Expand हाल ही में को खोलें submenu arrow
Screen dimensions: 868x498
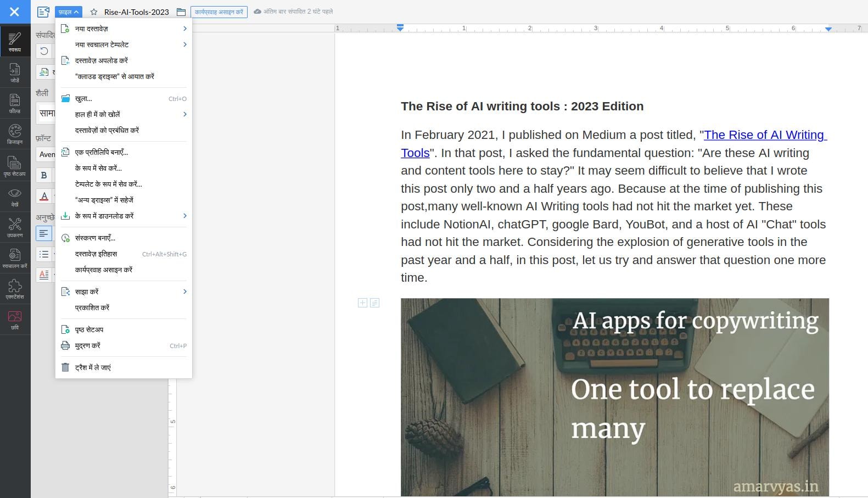(x=184, y=114)
